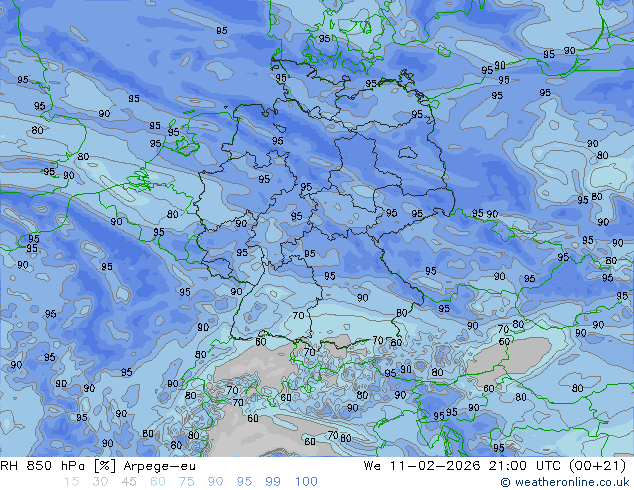Click the 95 value in the bottom legend

click(x=244, y=482)
